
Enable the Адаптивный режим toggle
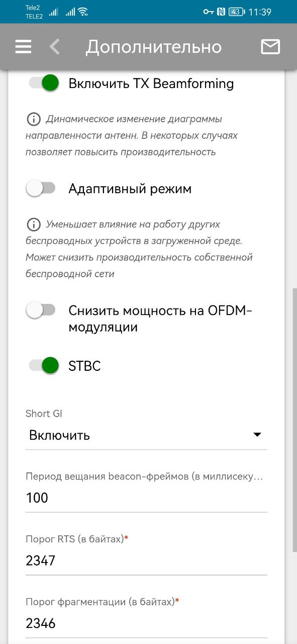41,188
